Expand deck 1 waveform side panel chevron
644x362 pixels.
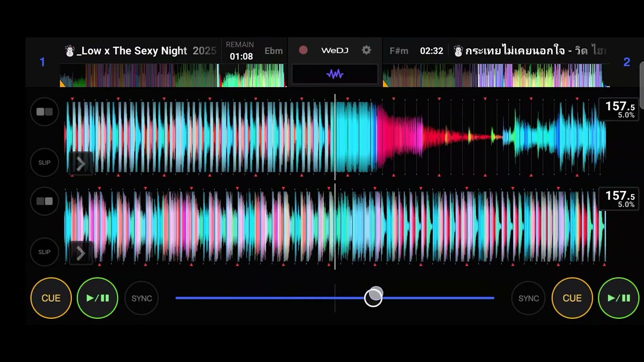[80, 163]
